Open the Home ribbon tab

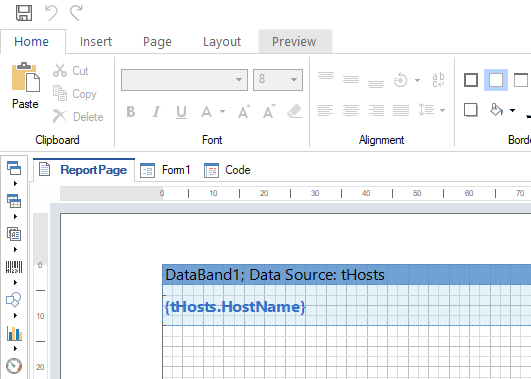31,42
